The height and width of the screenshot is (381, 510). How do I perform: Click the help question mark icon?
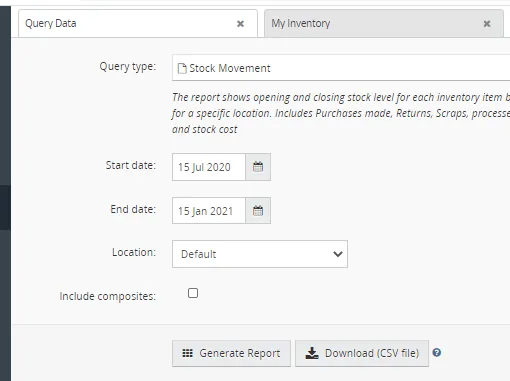pos(437,353)
